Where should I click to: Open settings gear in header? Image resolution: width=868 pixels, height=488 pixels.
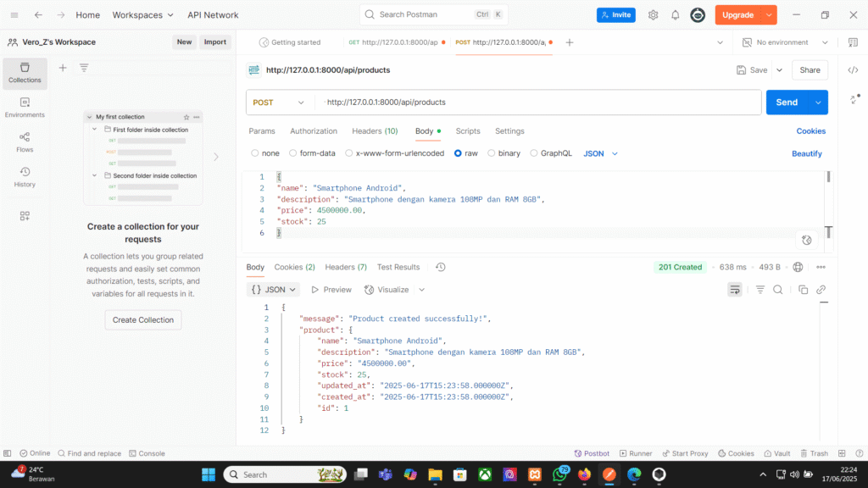(x=653, y=15)
